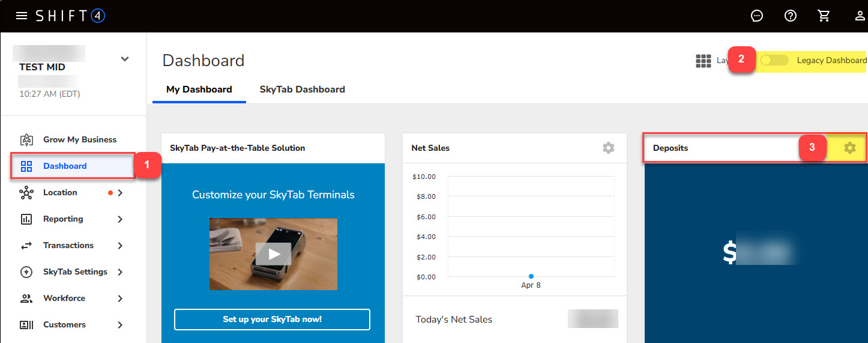Image resolution: width=868 pixels, height=343 pixels.
Task: Click the Apr 8 data point on chart
Action: 531,276
